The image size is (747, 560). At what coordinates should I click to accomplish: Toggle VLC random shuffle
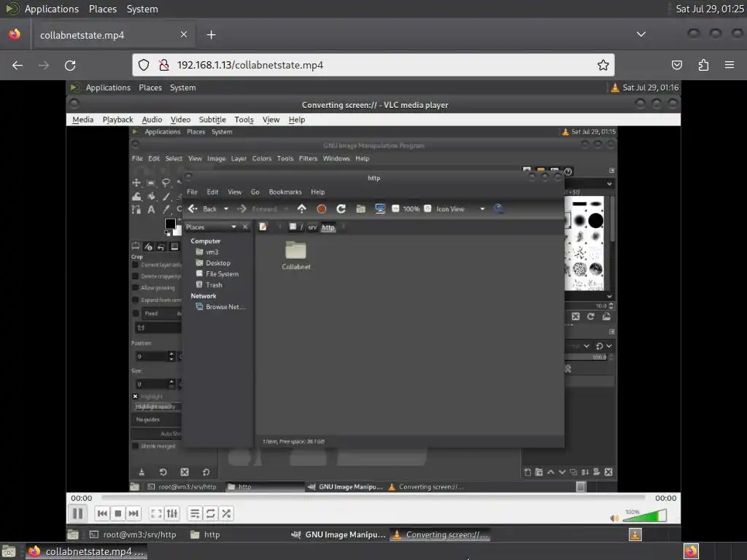click(x=226, y=513)
